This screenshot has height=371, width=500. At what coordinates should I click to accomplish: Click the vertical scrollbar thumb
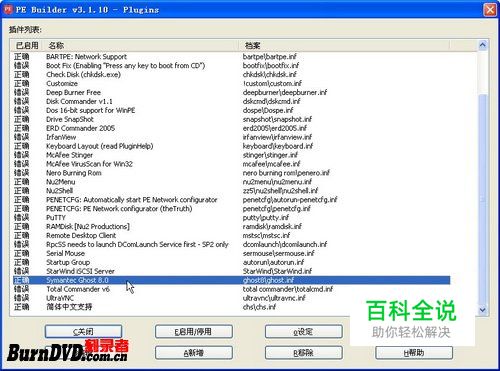[483, 199]
